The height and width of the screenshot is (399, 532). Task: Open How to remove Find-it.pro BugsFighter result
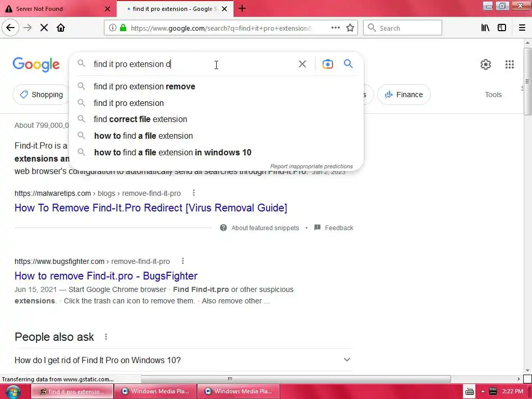coord(106,276)
